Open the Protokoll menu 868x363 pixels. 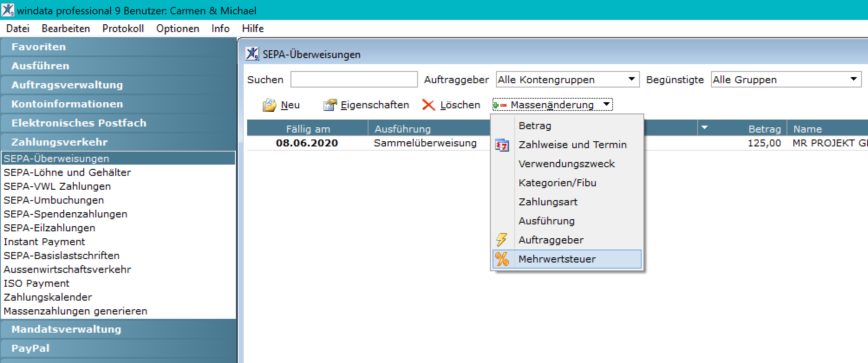(123, 29)
